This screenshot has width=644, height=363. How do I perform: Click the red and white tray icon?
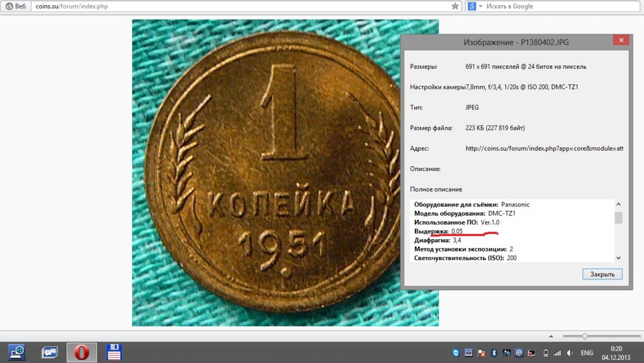[x=531, y=353]
